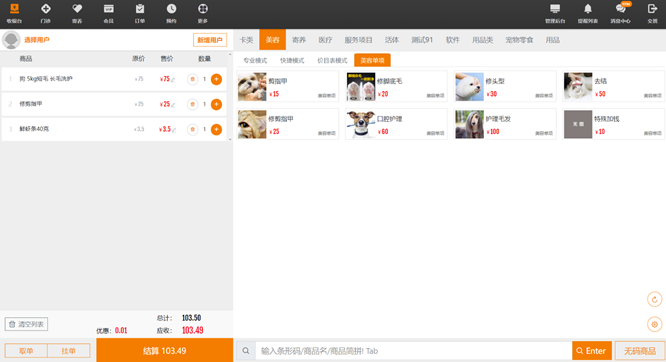Switch to the 用品 category tab
Viewport: 666px width, 362px height.
click(553, 40)
